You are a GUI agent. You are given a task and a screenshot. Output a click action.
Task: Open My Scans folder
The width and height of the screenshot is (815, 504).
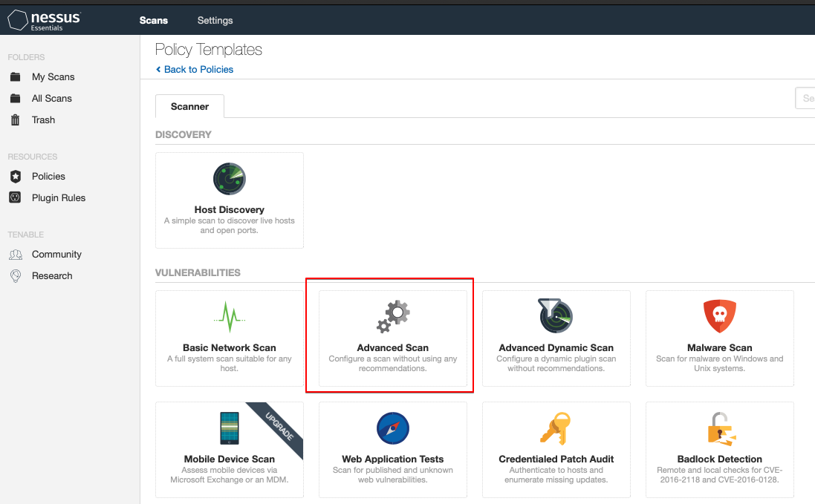point(53,76)
